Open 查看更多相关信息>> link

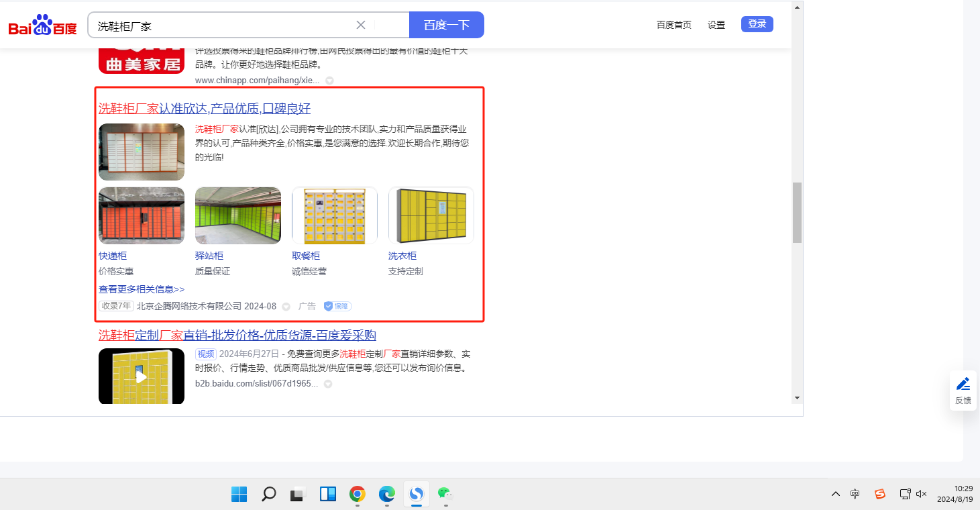(x=142, y=289)
